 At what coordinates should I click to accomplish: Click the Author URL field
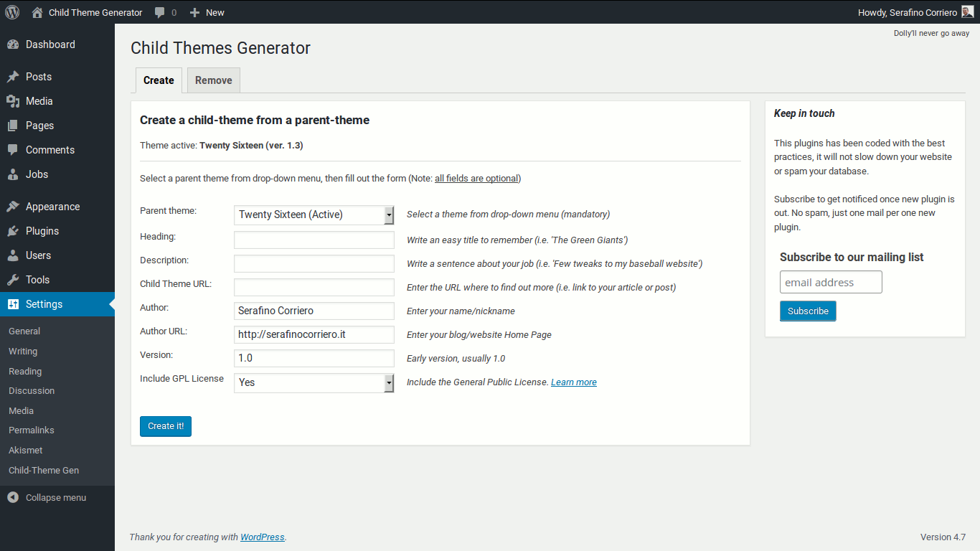[x=314, y=334]
